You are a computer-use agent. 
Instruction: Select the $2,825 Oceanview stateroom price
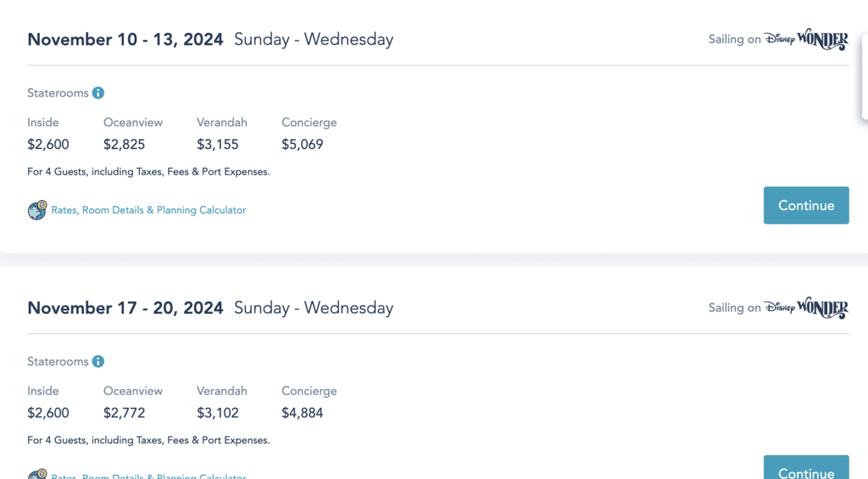click(125, 144)
